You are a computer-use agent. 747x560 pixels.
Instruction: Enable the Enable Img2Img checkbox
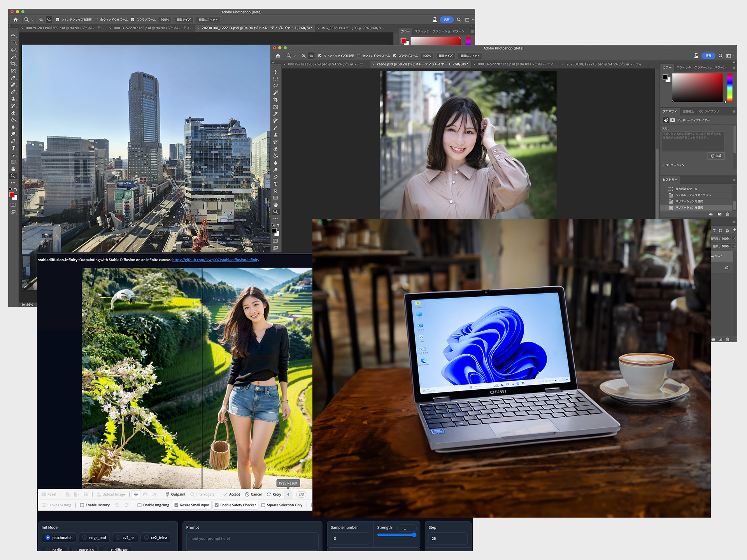coord(139,505)
